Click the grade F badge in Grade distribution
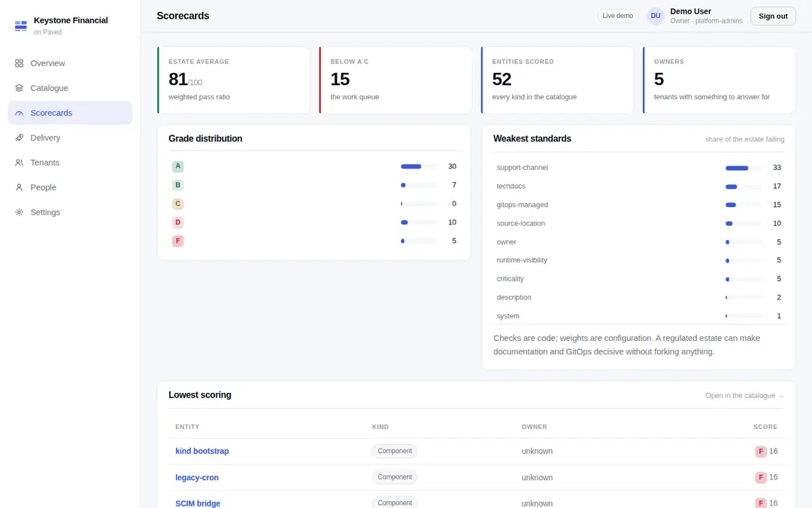Image resolution: width=812 pixels, height=508 pixels. (x=177, y=241)
